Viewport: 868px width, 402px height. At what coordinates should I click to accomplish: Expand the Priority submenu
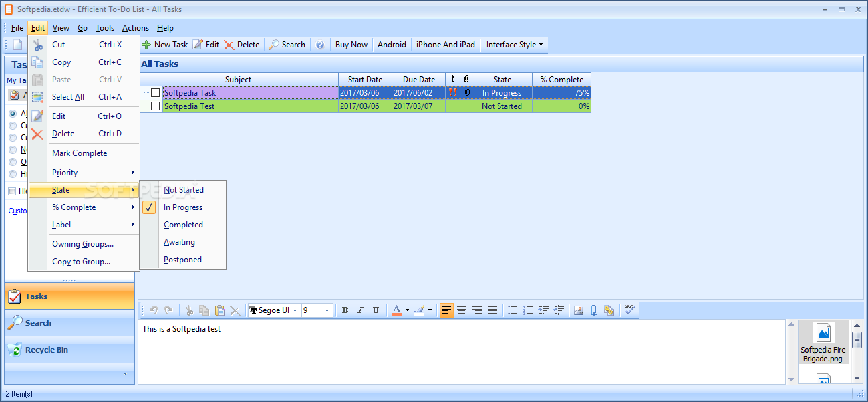pyautogui.click(x=84, y=173)
